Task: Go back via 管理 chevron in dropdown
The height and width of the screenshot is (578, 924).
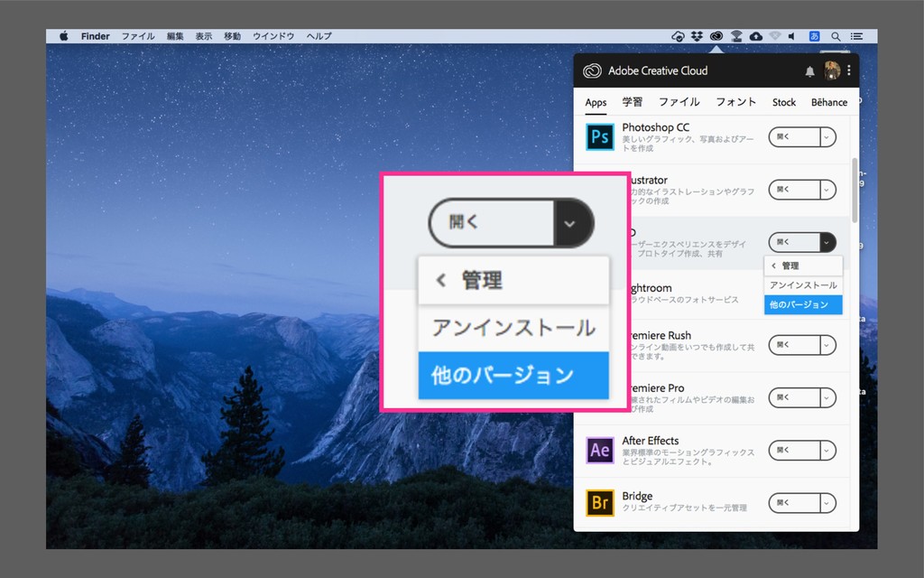Action: pyautogui.click(x=773, y=266)
